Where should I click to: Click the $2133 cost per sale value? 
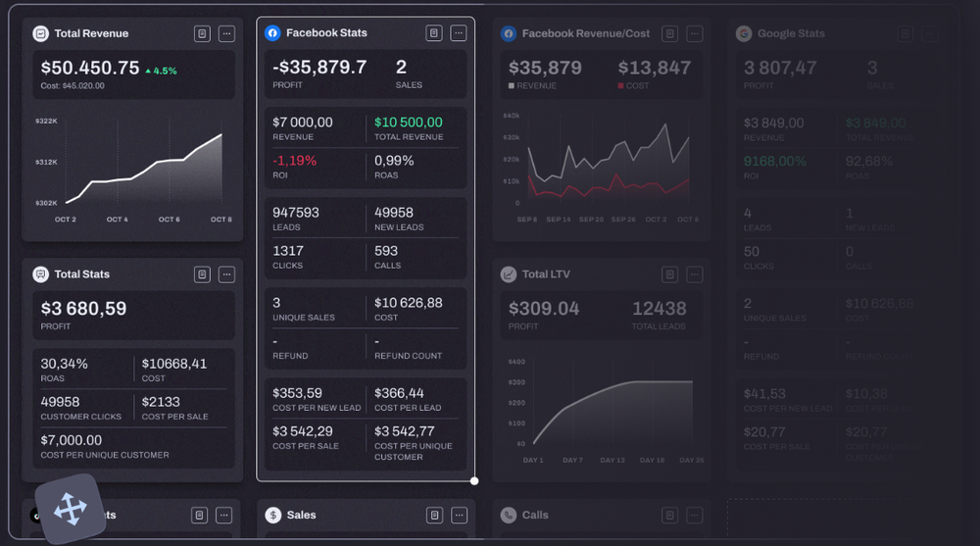161,402
